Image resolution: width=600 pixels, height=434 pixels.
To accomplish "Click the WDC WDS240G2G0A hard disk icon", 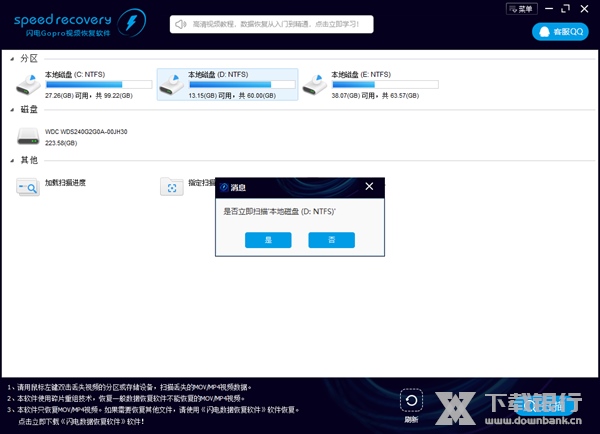I will pos(29,136).
